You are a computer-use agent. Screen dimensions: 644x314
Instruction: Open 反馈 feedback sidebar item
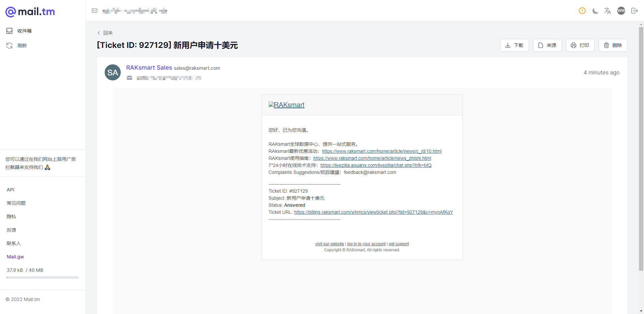click(x=11, y=230)
